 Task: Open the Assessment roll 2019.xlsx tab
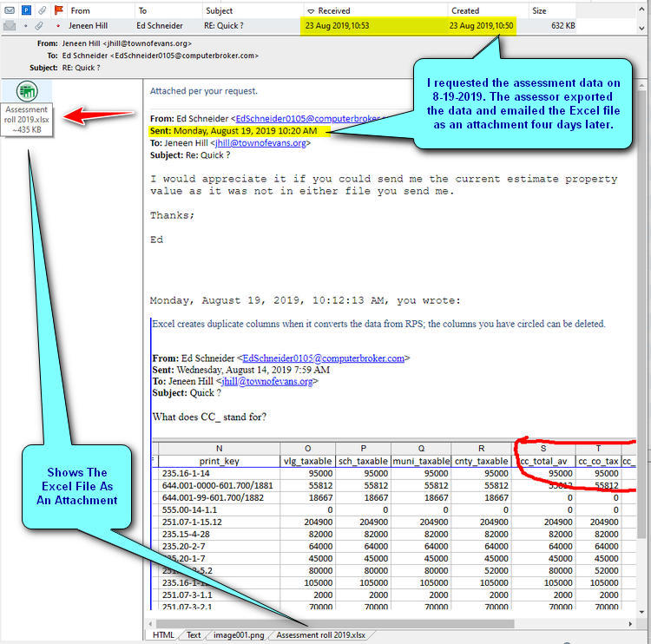click(x=320, y=635)
